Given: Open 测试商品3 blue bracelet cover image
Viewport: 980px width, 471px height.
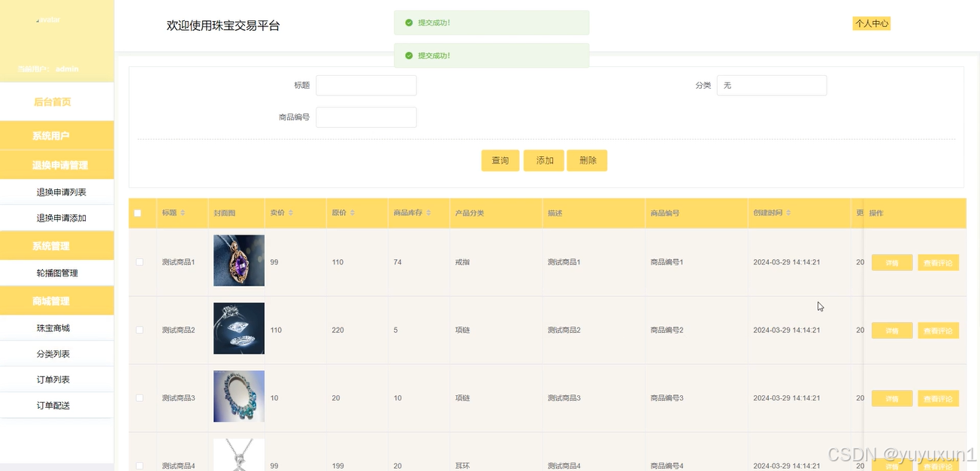Looking at the screenshot, I should (239, 396).
